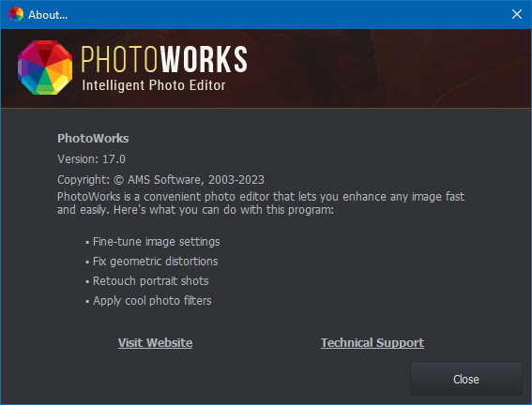
Task: Click the bold 'PhotoWorks' heading
Action: tap(93, 138)
